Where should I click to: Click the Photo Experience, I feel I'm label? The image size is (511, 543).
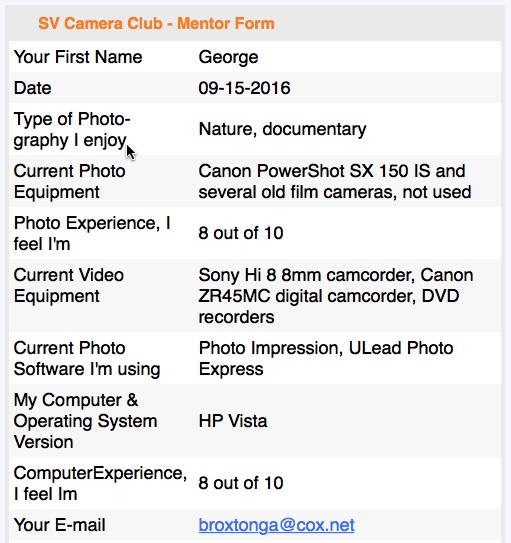pos(92,233)
